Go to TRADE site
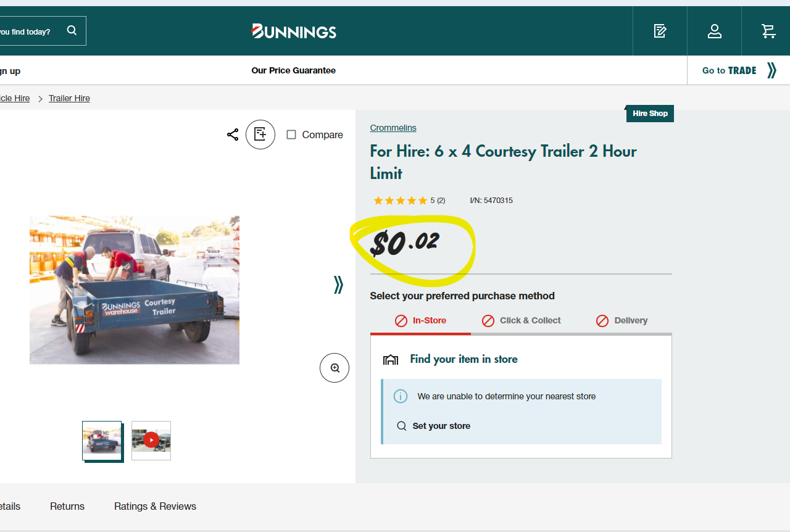 click(x=739, y=70)
